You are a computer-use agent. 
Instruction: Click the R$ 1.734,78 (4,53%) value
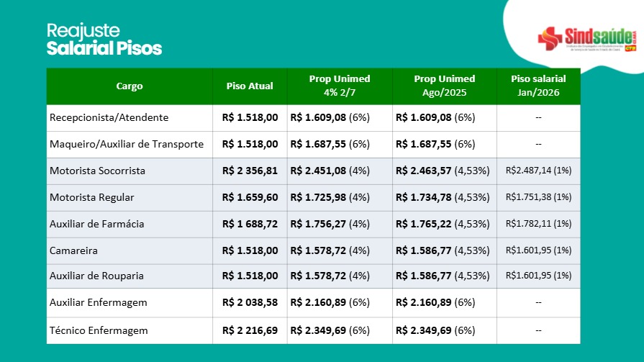point(443,197)
